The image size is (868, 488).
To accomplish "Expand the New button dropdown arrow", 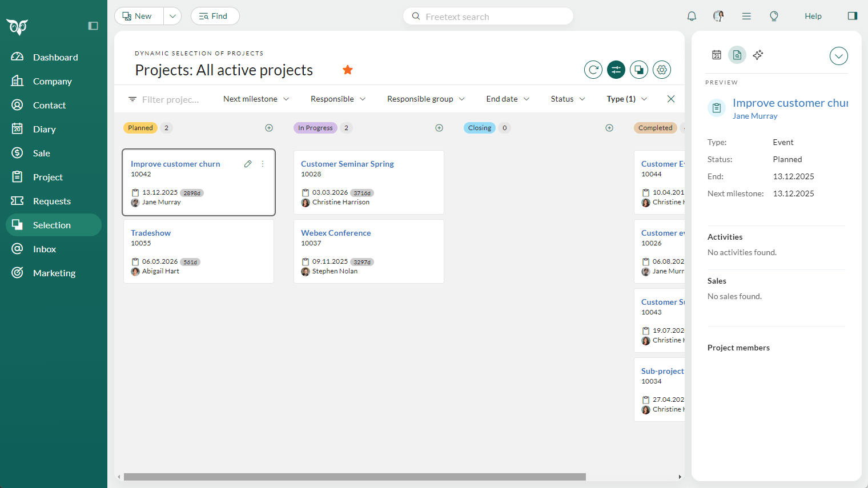I will tap(172, 16).
